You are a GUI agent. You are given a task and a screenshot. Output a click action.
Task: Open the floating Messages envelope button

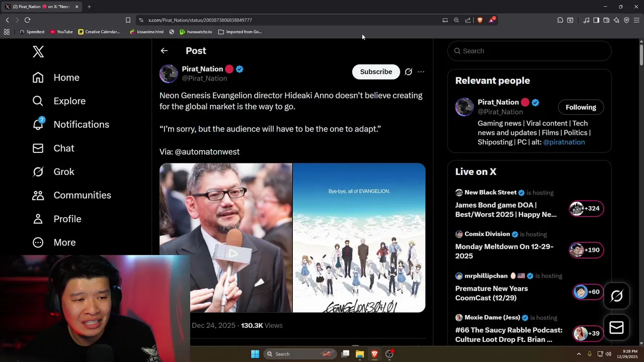[616, 328]
